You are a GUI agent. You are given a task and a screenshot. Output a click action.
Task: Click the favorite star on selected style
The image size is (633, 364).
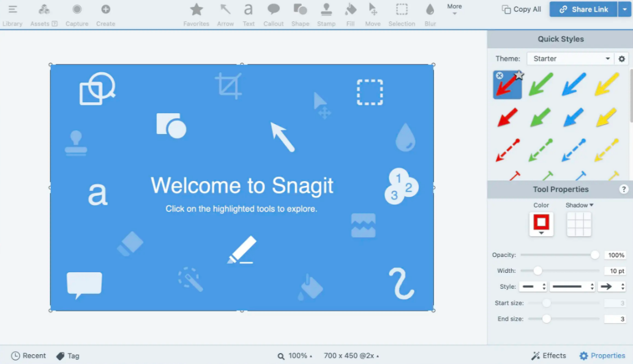click(519, 75)
